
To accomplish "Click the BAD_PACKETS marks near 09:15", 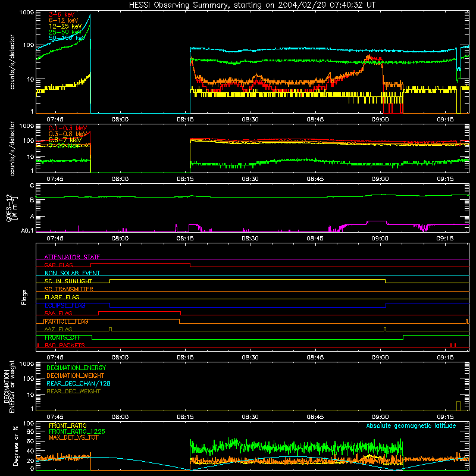I will coord(453,345).
